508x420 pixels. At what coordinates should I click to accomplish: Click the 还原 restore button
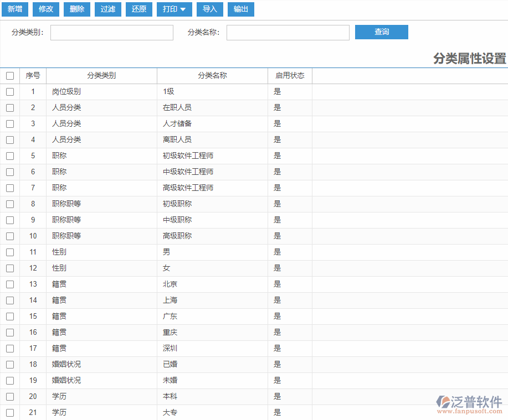click(139, 9)
